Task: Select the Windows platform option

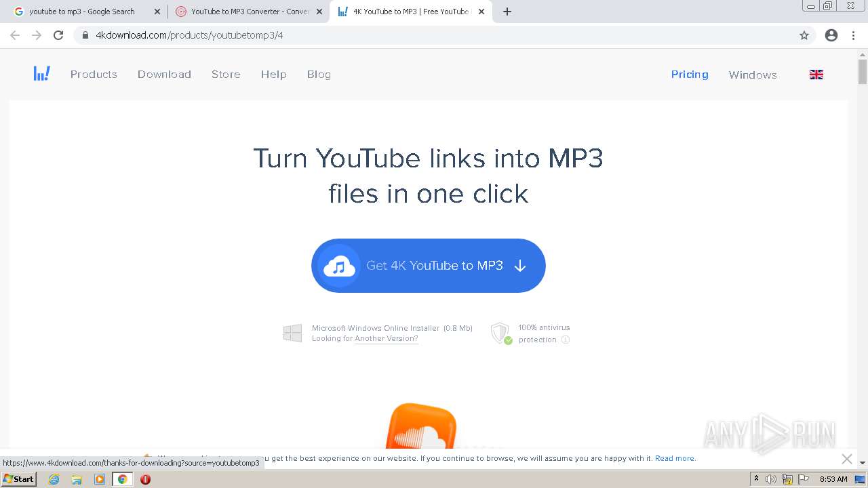Action: tap(753, 75)
